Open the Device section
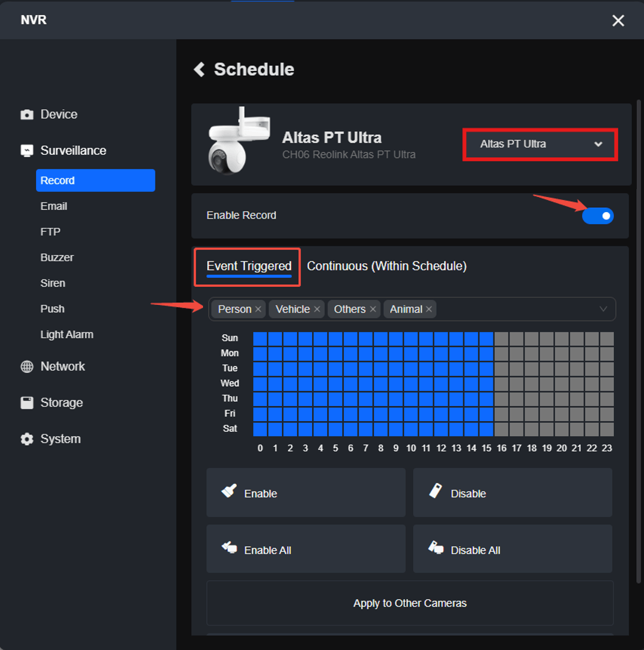 coord(59,114)
